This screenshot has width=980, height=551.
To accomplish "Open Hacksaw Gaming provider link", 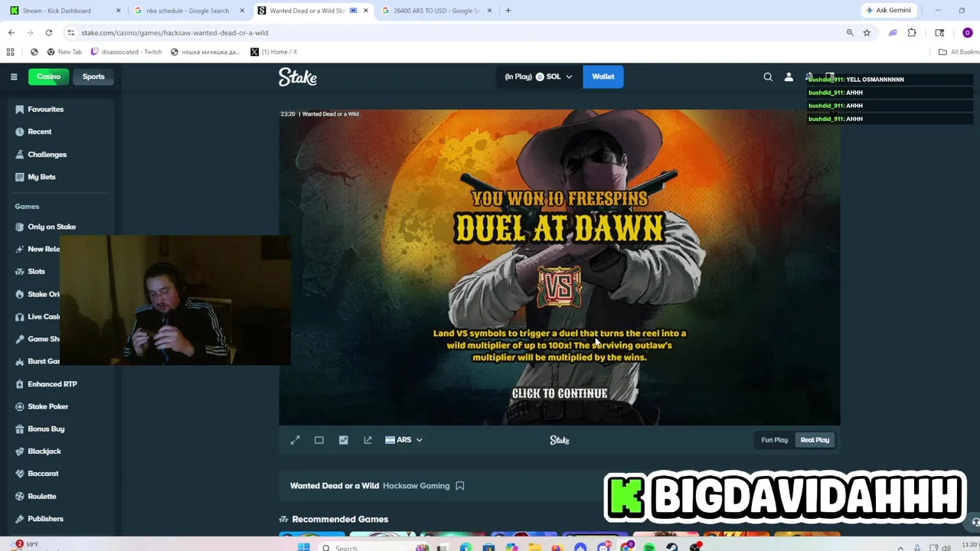I will coord(416,486).
